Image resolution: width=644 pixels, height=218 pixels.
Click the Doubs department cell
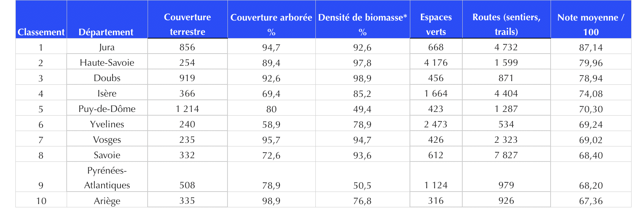click(x=107, y=78)
